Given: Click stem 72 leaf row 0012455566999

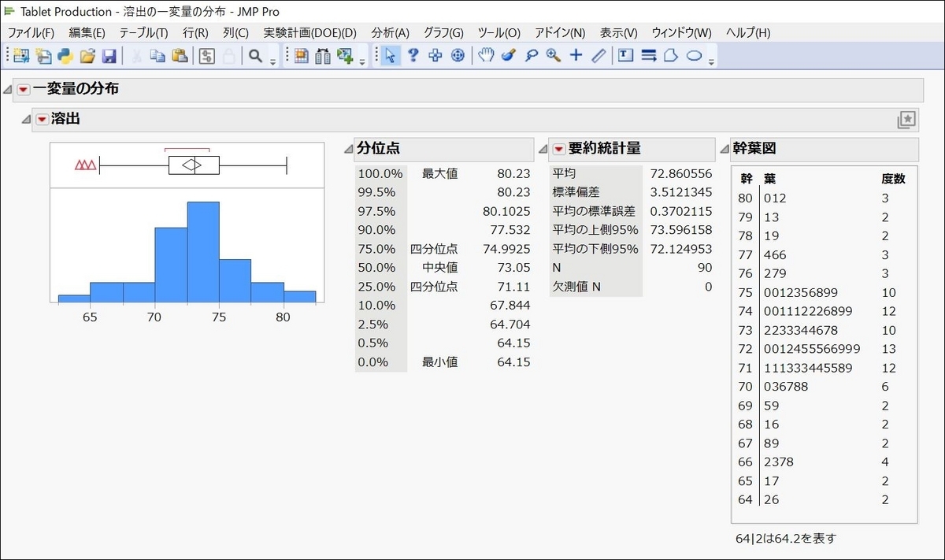Looking at the screenshot, I should [x=812, y=349].
